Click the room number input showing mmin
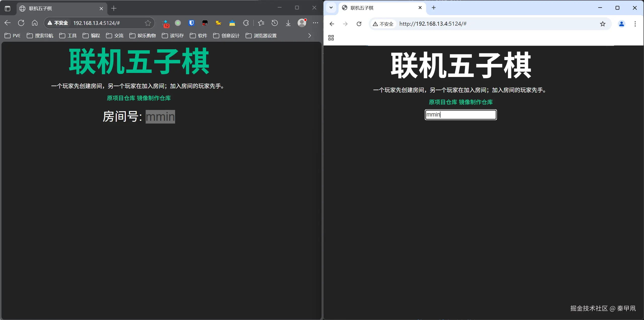 (160, 116)
